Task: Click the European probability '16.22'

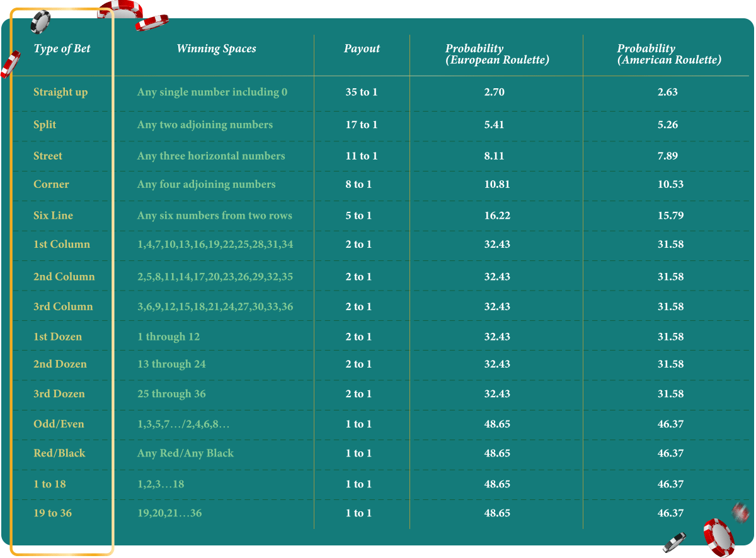Action: click(497, 215)
